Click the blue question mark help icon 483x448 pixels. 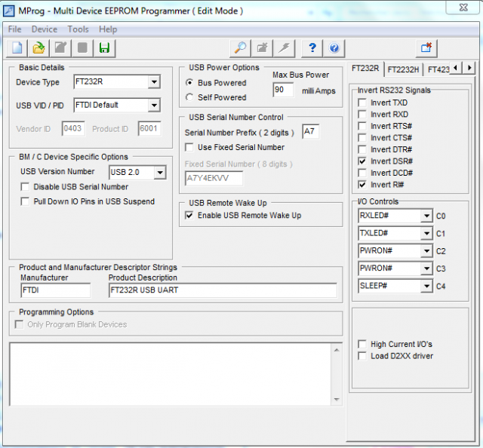pos(312,48)
